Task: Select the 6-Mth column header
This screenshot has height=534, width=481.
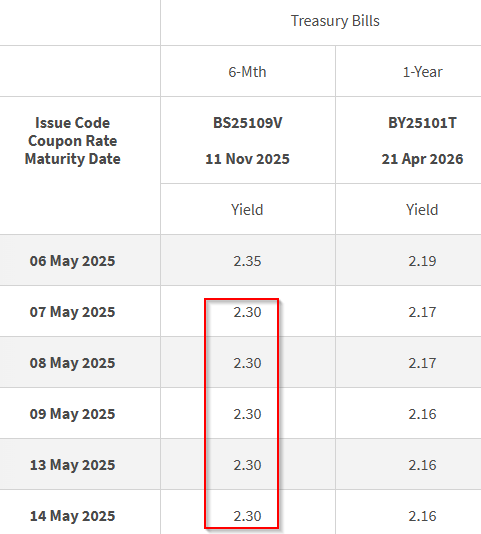Action: (x=247, y=72)
